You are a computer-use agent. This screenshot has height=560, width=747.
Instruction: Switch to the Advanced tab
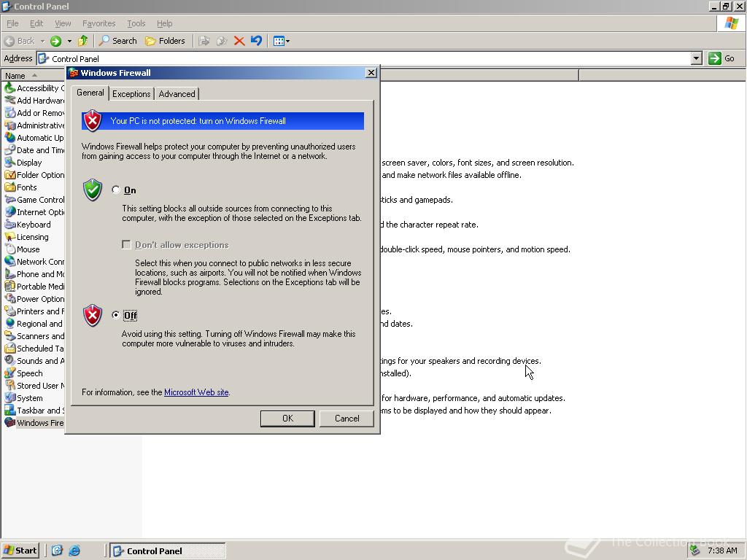tap(177, 94)
